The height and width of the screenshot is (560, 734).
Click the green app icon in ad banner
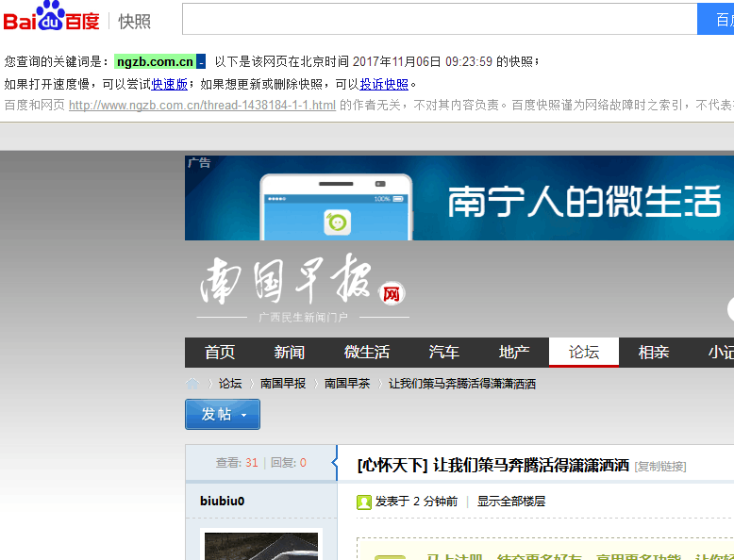pos(337,222)
